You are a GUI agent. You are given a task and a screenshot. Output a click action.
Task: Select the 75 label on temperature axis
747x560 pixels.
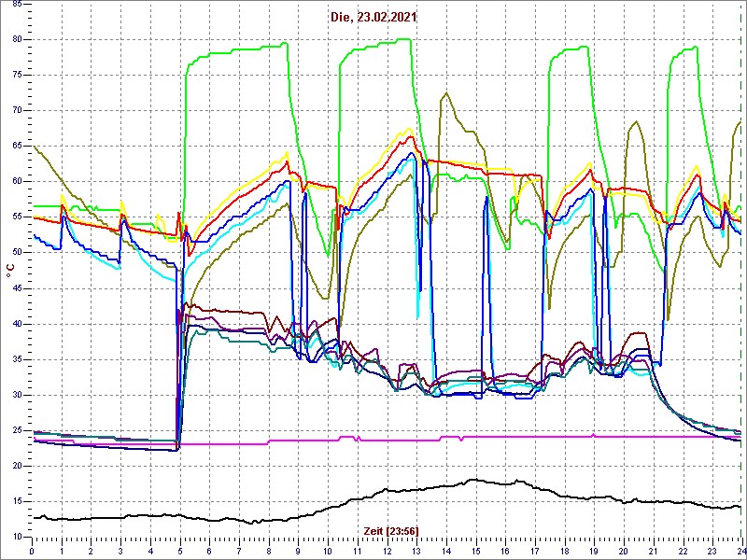pyautogui.click(x=17, y=76)
